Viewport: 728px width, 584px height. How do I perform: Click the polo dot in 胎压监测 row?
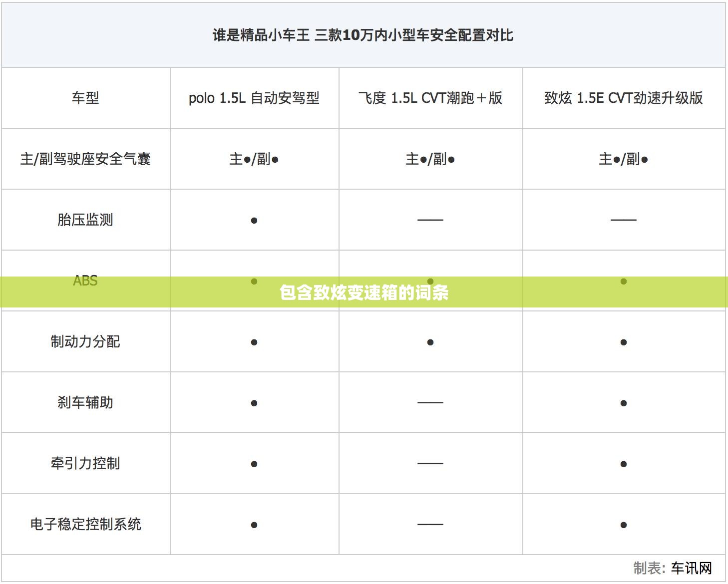coord(254,220)
